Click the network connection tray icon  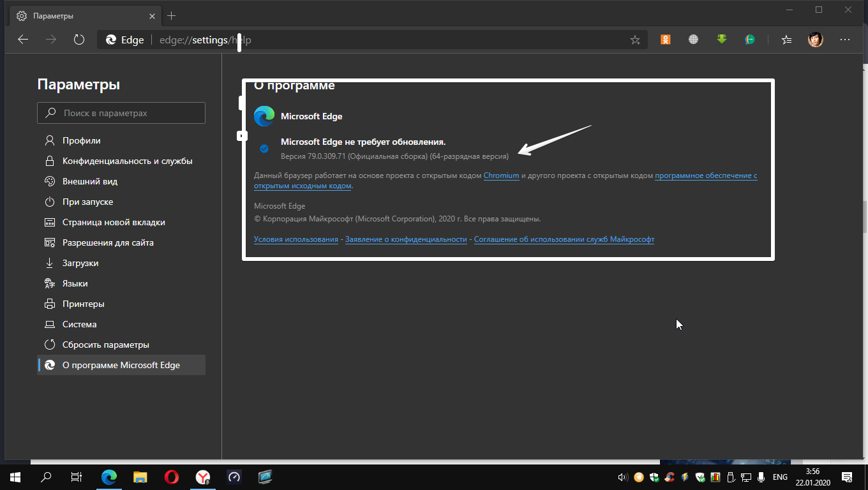745,477
